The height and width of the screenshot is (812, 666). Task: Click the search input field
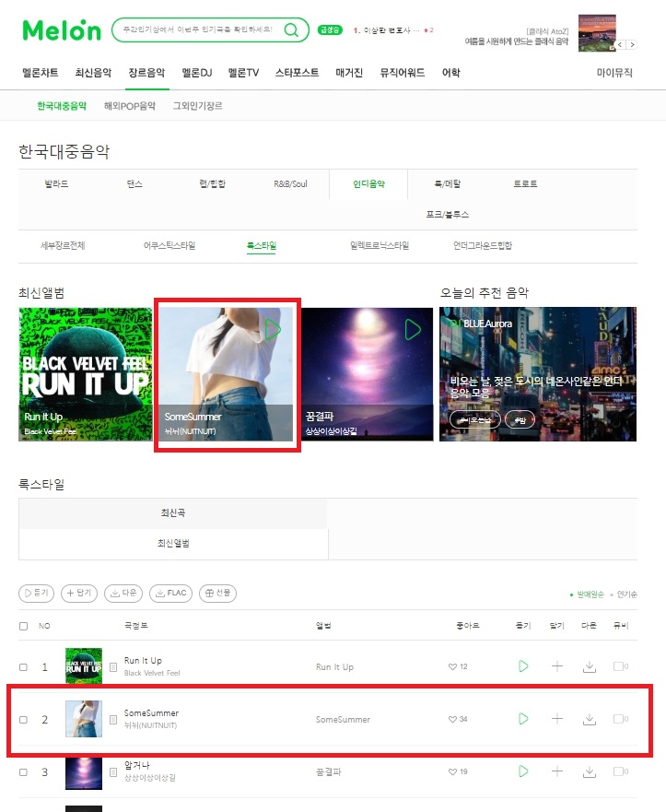point(198,30)
